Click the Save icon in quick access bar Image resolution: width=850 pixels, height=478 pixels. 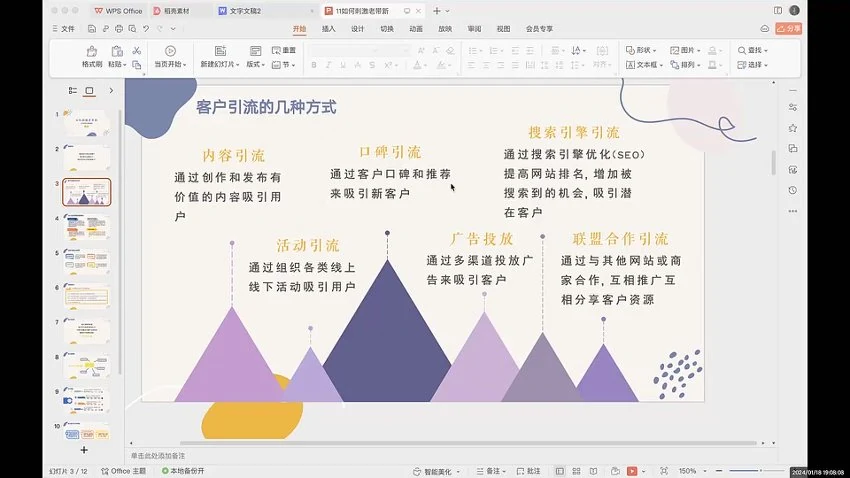click(92, 29)
